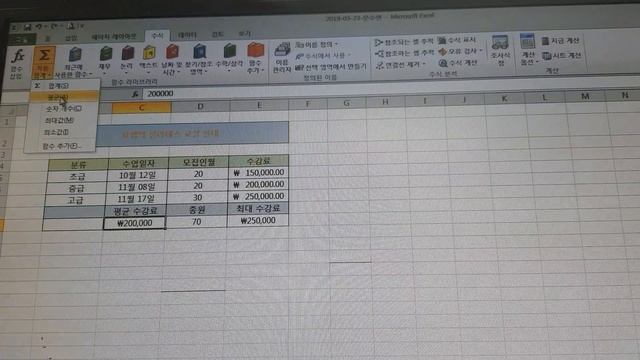Click cell with ₩ 200,000.00
The width and height of the screenshot is (640, 360).
258,184
